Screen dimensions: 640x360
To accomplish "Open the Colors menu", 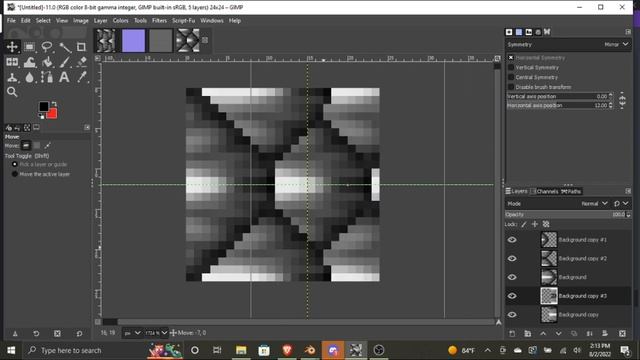I will tap(120, 20).
